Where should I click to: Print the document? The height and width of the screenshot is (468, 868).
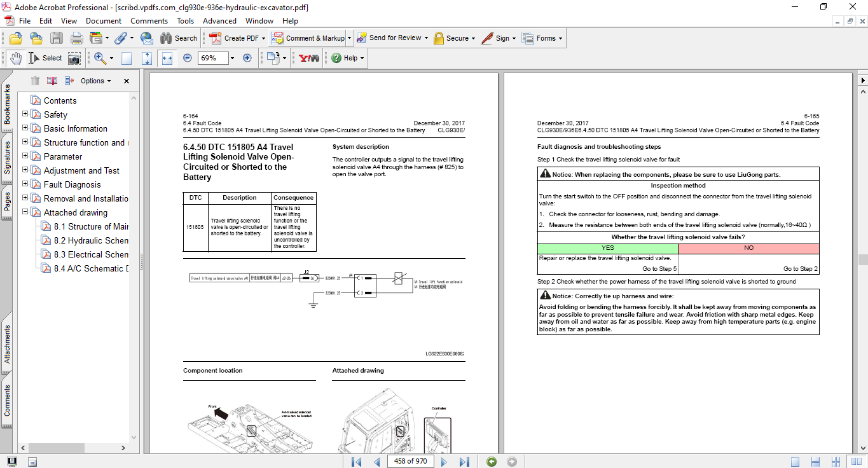76,38
